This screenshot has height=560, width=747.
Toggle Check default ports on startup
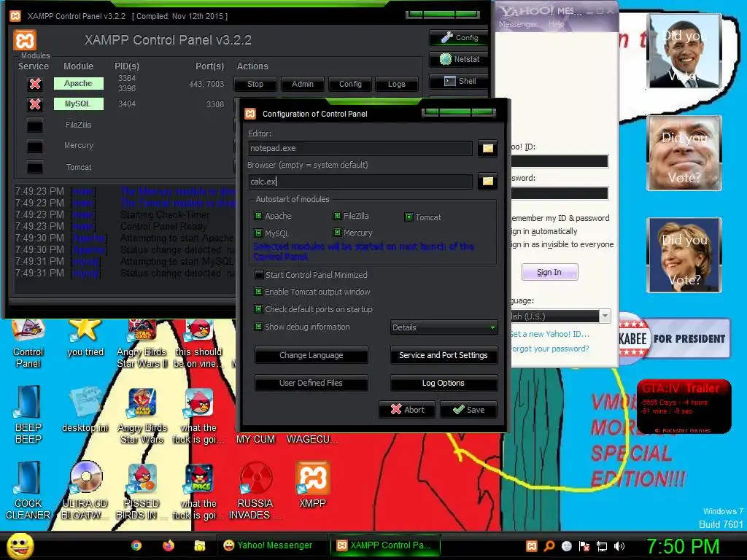click(258, 309)
